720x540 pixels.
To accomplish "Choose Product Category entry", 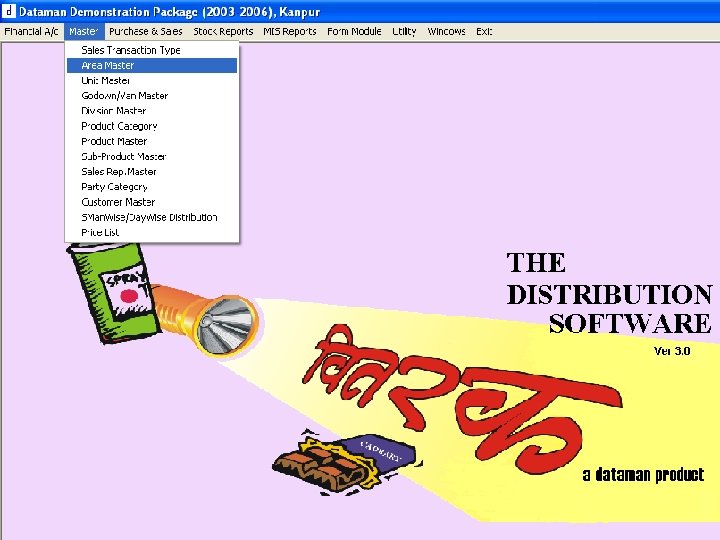I will (152, 126).
